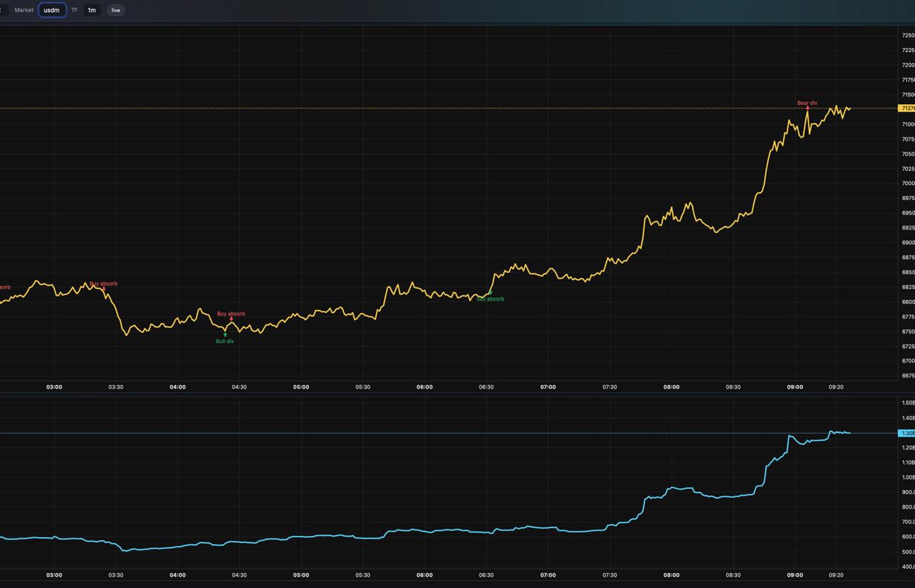Click the yellow current price tag 71276

coord(906,109)
